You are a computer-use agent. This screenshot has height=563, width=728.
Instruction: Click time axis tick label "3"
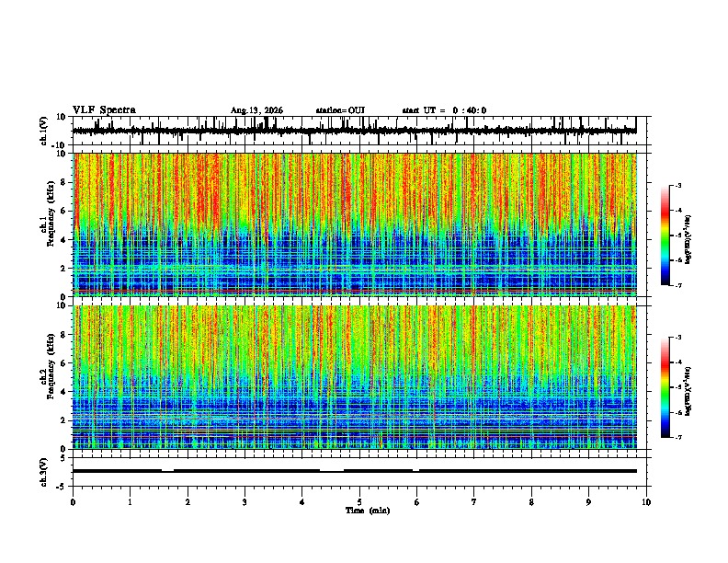click(x=245, y=502)
